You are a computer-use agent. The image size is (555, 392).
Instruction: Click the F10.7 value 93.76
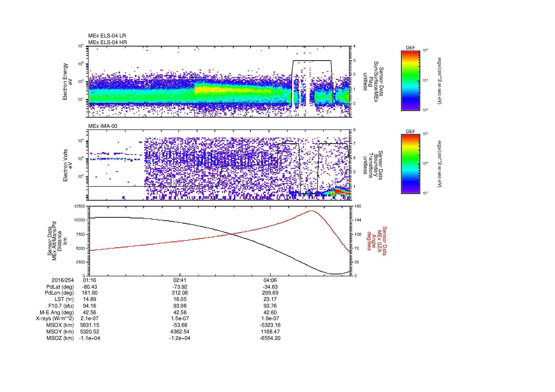270,306
